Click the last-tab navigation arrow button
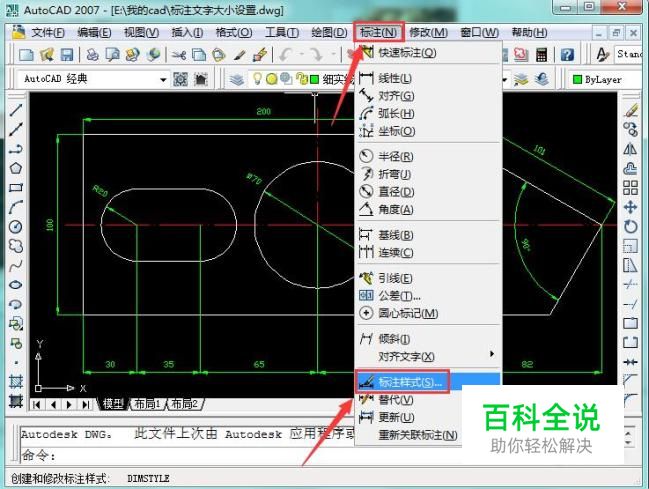649x489 pixels. pos(85,404)
